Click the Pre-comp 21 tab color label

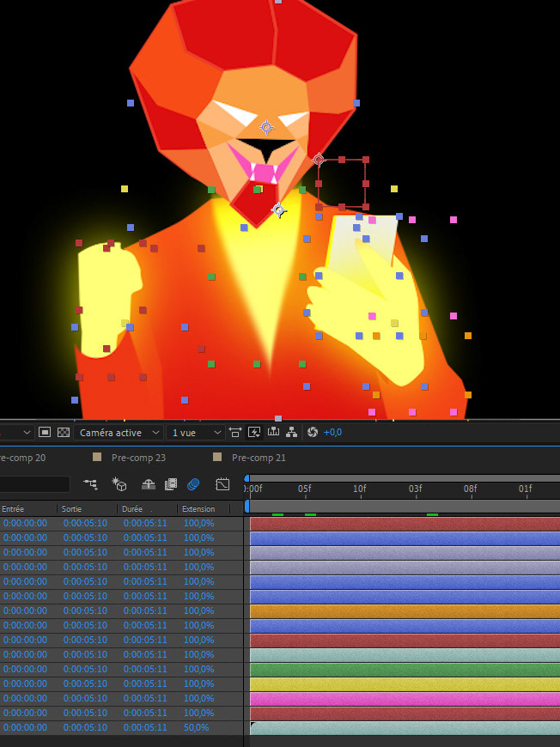click(x=217, y=458)
